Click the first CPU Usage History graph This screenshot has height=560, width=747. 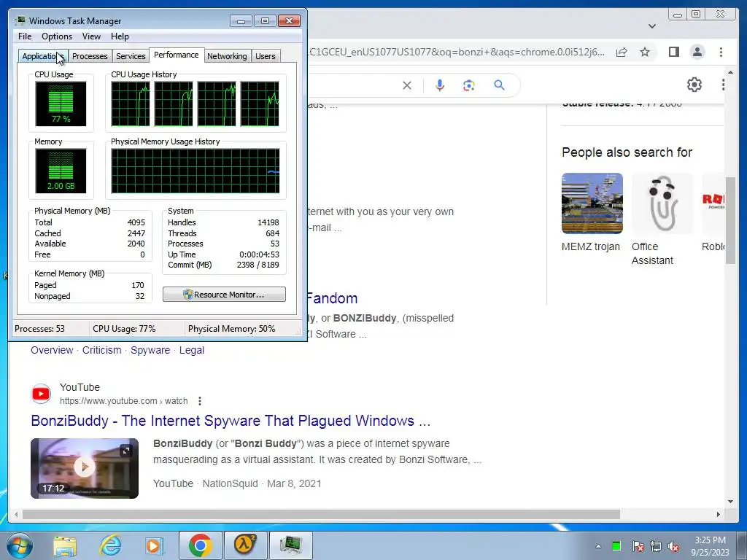coord(131,104)
